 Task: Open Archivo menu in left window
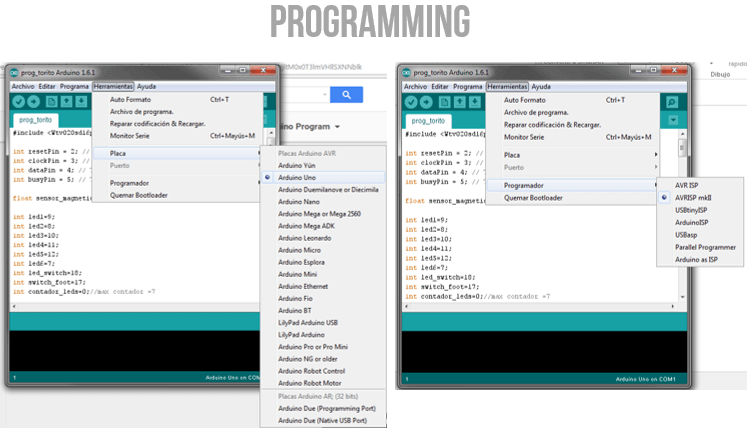click(x=23, y=86)
